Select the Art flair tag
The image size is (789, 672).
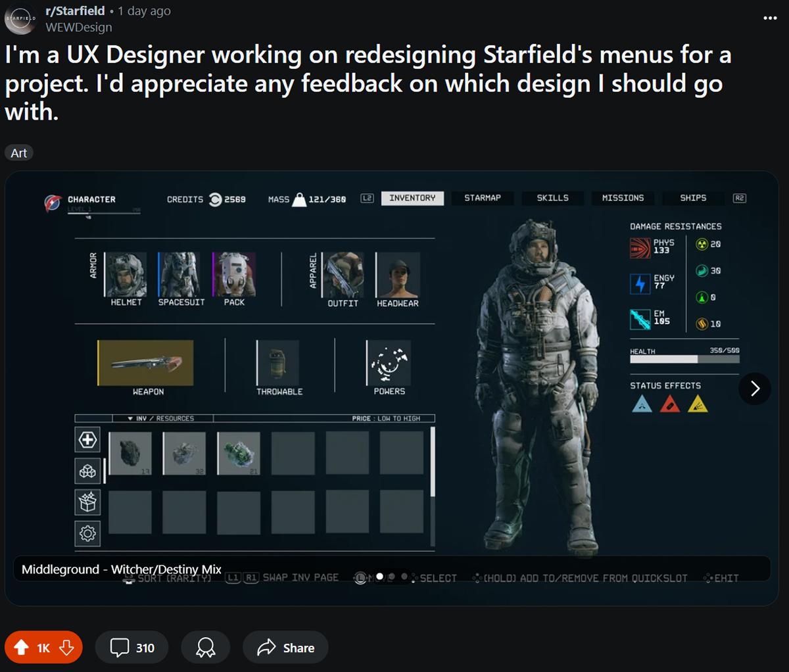19,153
